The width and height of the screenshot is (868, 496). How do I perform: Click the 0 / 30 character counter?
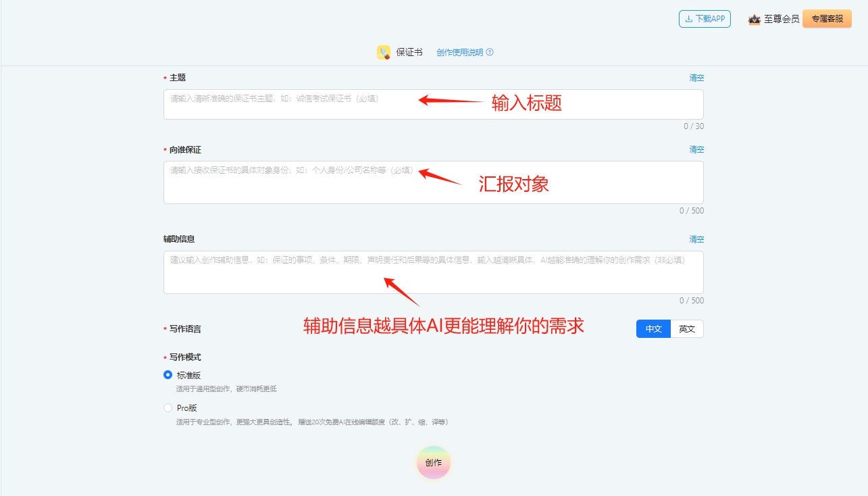(x=694, y=126)
